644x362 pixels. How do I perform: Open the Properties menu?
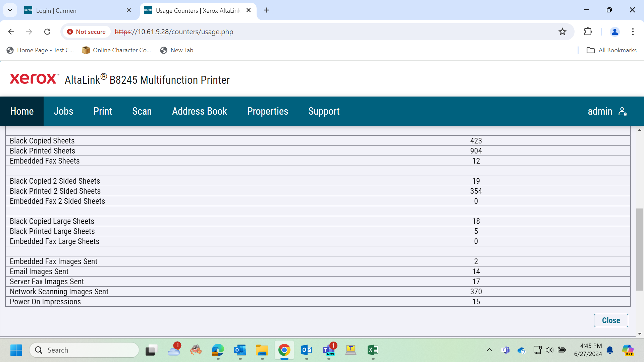click(x=268, y=111)
